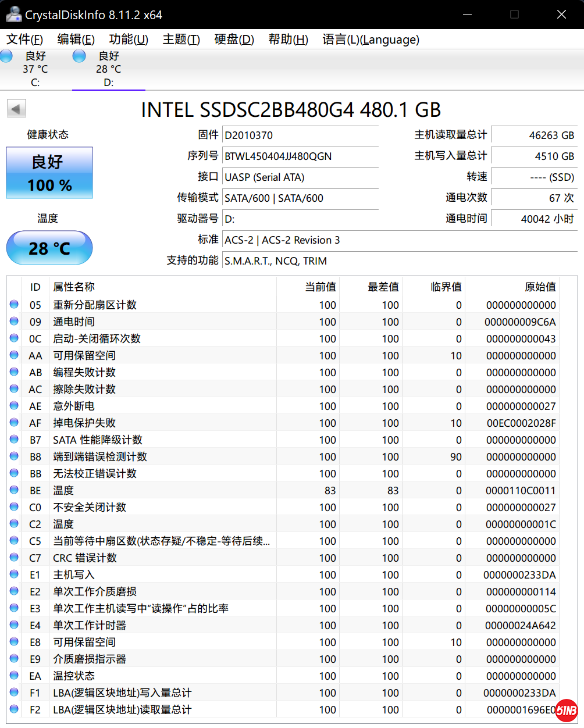Open the 硬盘(D) menu

coord(234,40)
